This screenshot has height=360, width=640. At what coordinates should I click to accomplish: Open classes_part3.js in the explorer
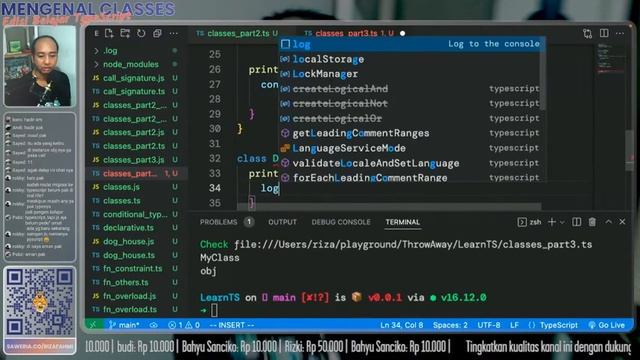tap(135, 159)
